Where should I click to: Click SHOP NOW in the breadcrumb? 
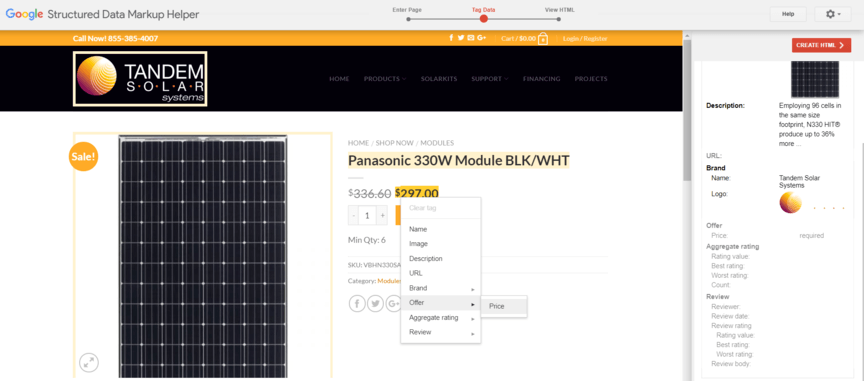point(395,143)
